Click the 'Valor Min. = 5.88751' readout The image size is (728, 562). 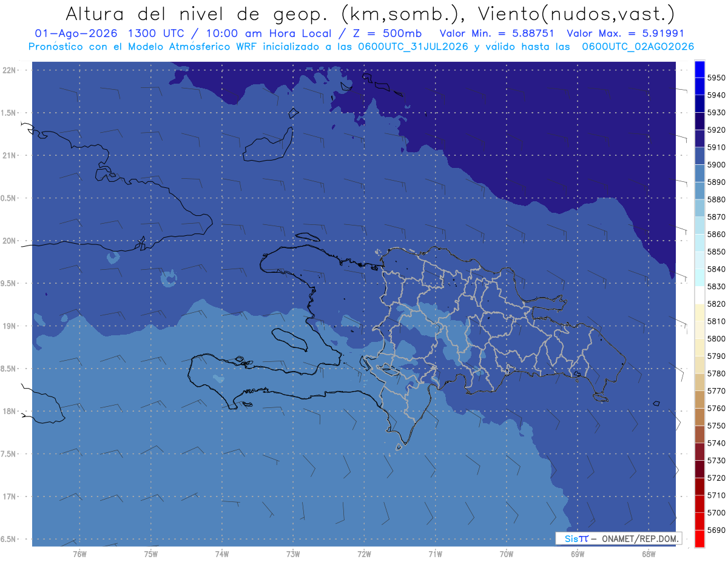[x=497, y=34]
